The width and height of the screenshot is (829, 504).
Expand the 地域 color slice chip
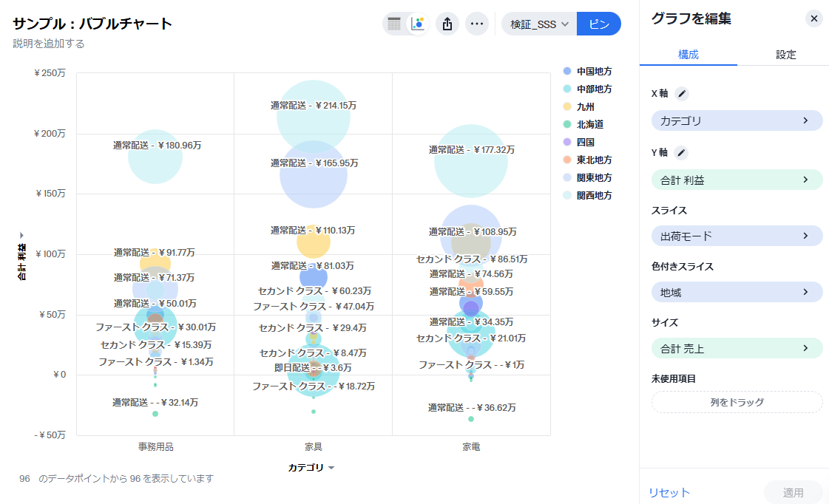(737, 292)
